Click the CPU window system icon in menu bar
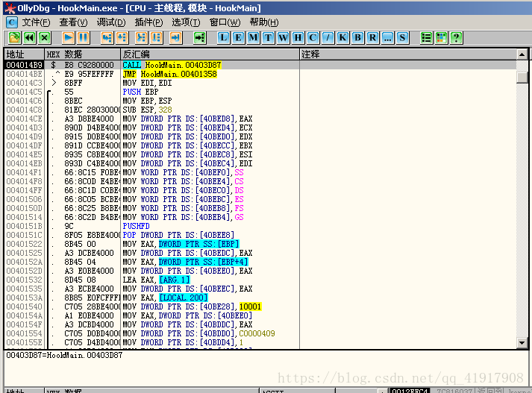532x393 pixels. click(11, 22)
